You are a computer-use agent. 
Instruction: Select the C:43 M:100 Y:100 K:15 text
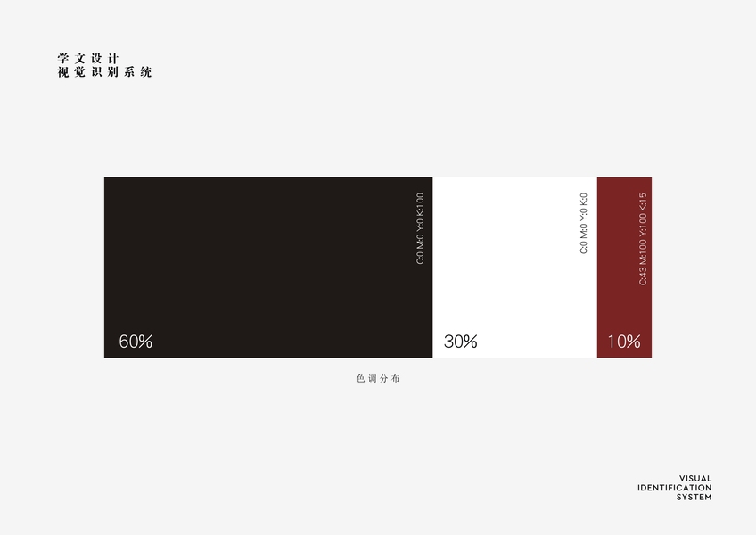(643, 238)
